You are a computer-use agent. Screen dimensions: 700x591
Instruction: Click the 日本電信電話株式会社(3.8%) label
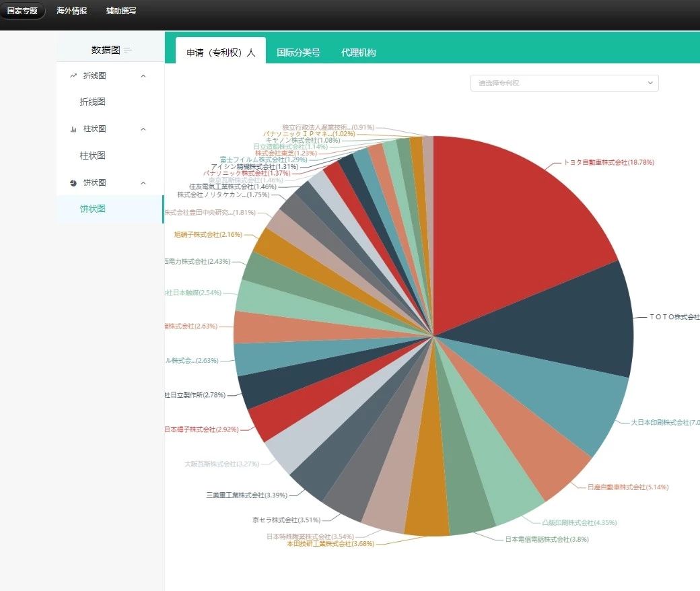547,539
